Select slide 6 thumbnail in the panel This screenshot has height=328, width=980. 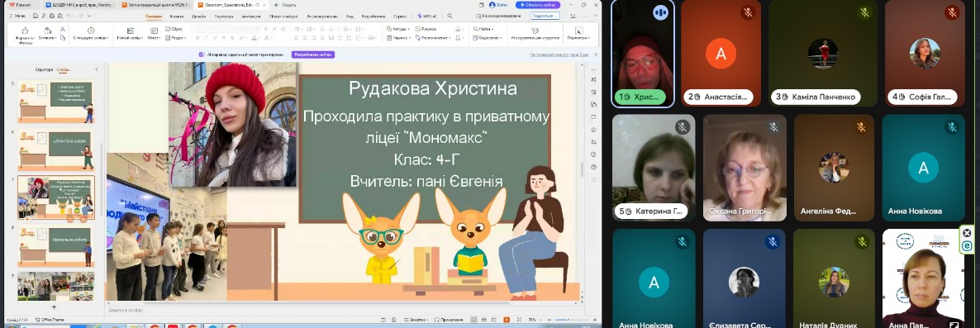click(55, 150)
